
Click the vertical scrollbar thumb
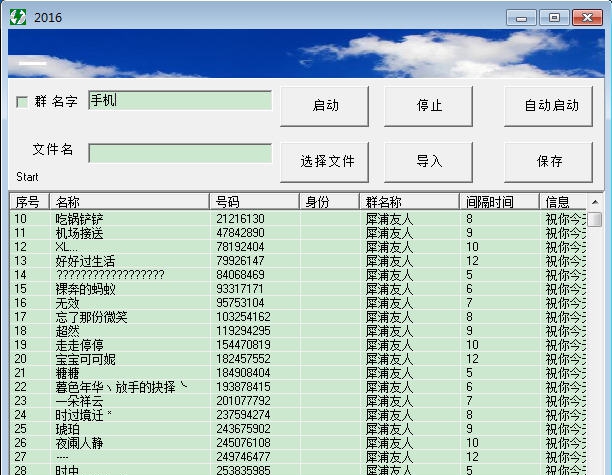pos(595,219)
